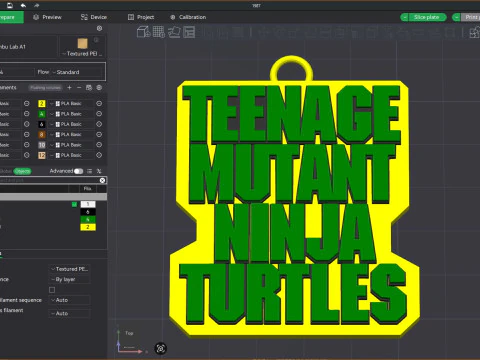480x360 pixels.
Task: Toggle the green object printable checkbox
Action: pyautogui.click(x=74, y=204)
